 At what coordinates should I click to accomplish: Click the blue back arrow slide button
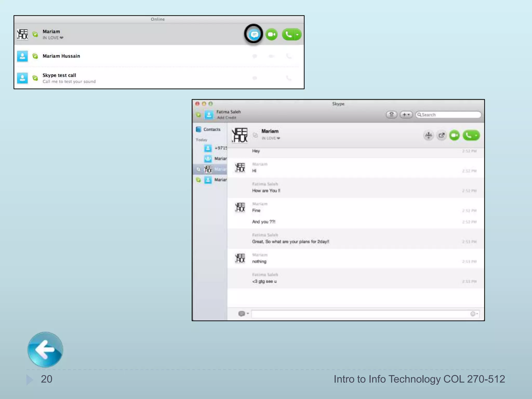[45, 349]
